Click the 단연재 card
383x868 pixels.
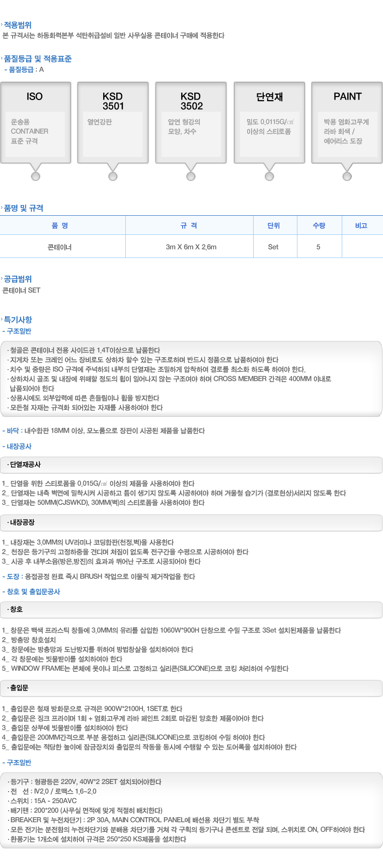coord(269,122)
